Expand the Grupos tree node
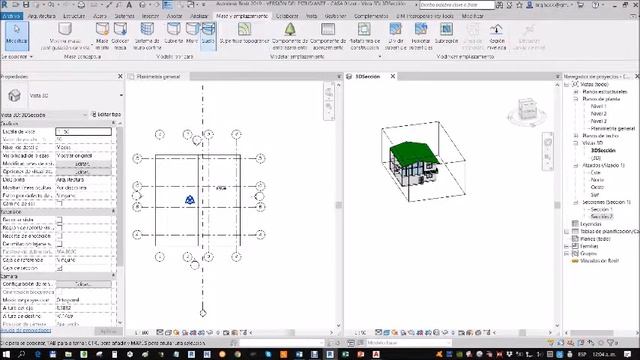640x360 pixels. pyautogui.click(x=567, y=253)
